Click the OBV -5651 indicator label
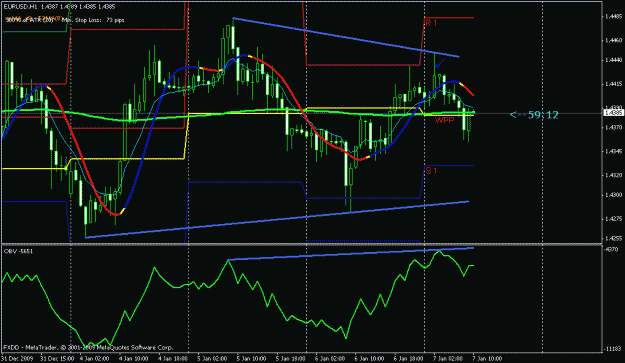 pos(18,251)
